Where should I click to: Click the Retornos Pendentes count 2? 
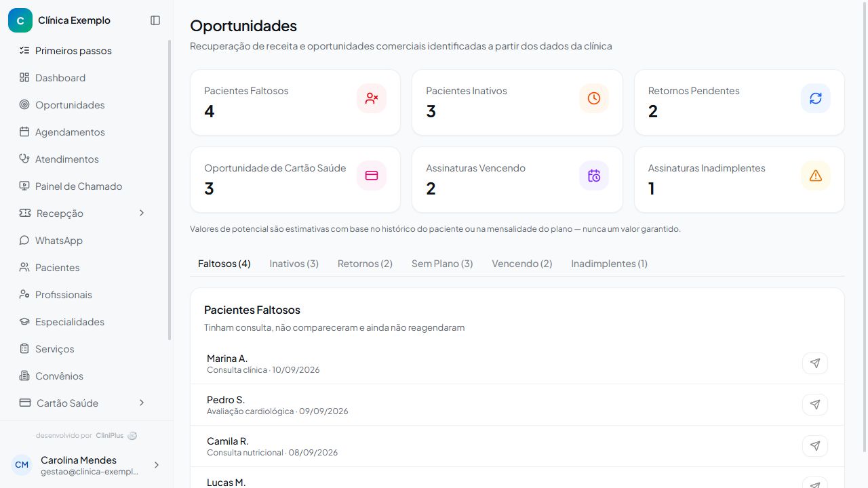(653, 112)
